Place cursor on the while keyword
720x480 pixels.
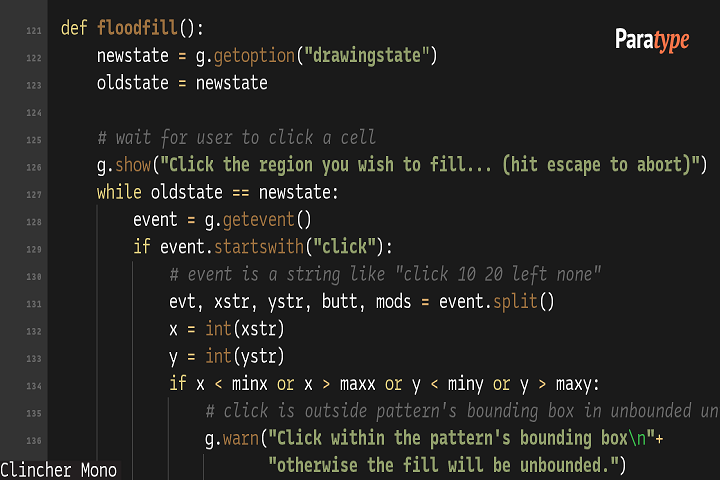[119, 192]
